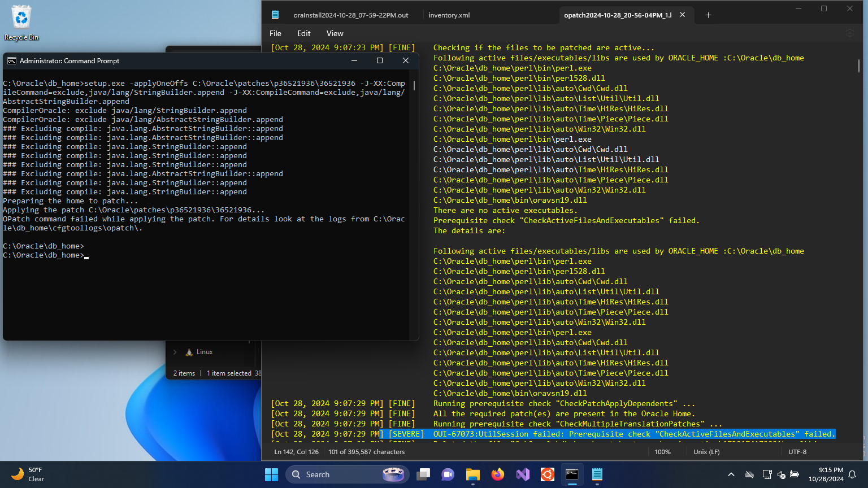Screen dimensions: 868x488
Task: Add a new Notepad tab
Action: click(x=708, y=15)
